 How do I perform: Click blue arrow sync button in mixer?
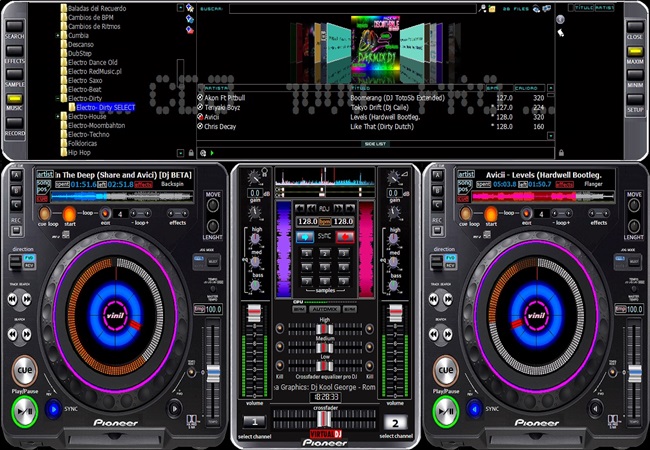coord(305,237)
